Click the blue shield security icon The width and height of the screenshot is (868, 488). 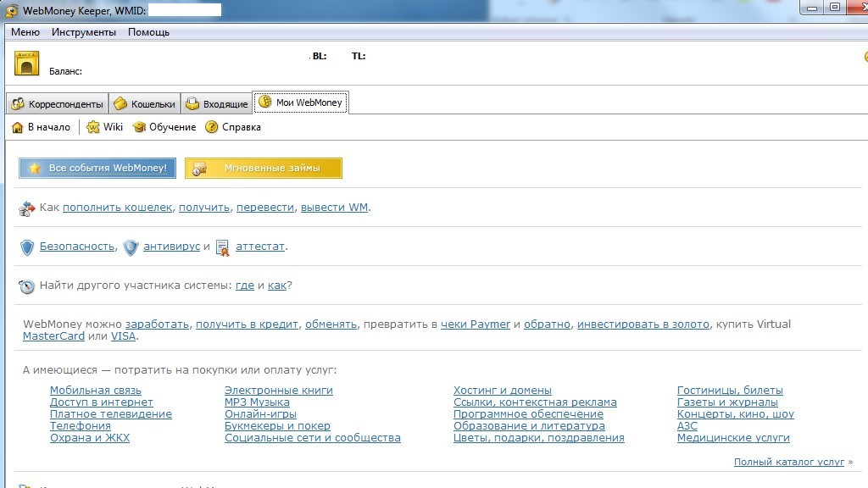27,247
